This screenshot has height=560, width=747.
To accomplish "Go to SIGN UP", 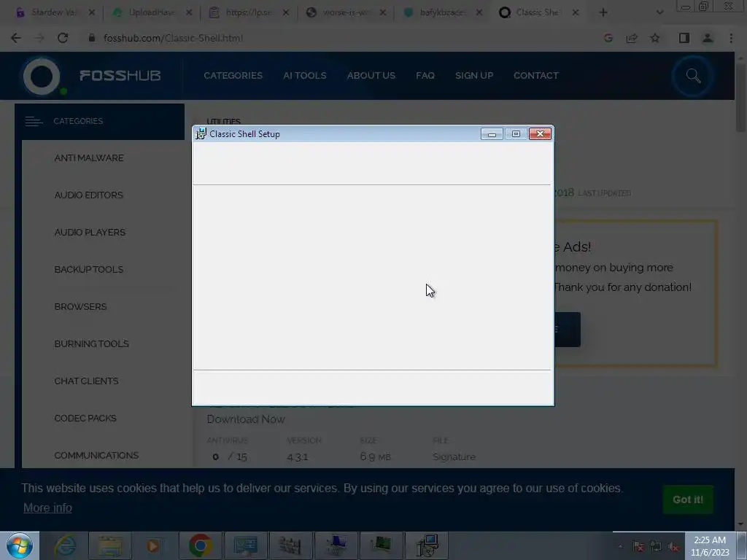I will pos(474,75).
